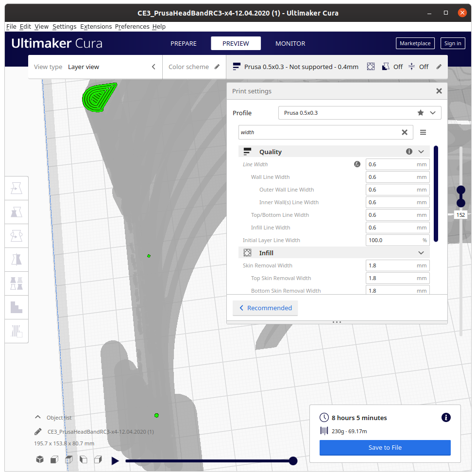Open the Extensions menu
The height and width of the screenshot is (476, 476).
click(x=96, y=26)
